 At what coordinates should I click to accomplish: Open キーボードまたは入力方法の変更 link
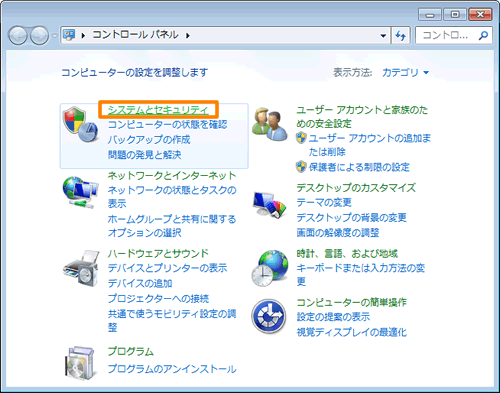click(361, 275)
